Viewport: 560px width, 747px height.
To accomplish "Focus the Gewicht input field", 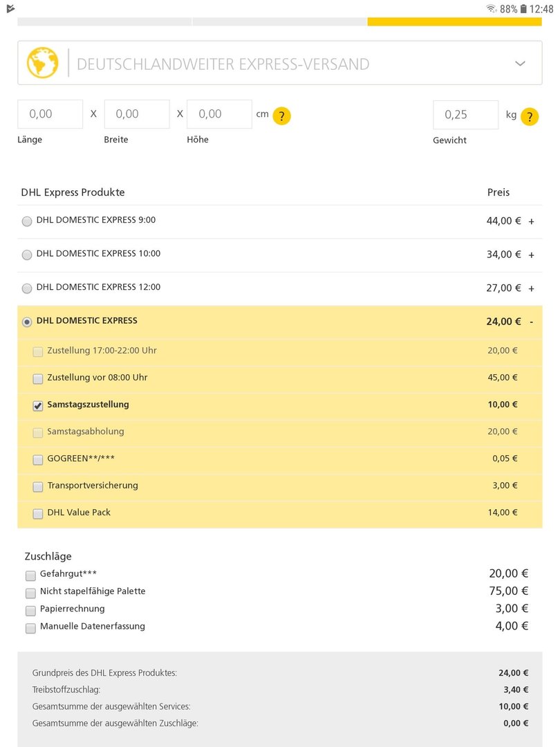I will click(466, 115).
